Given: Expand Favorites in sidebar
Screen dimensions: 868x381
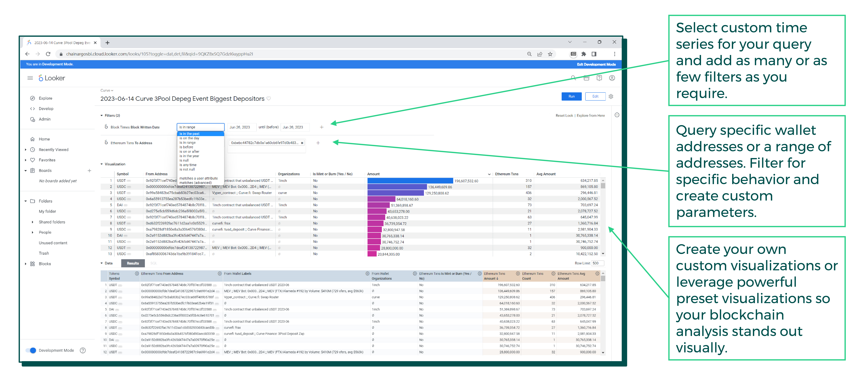Looking at the screenshot, I should 26,160.
